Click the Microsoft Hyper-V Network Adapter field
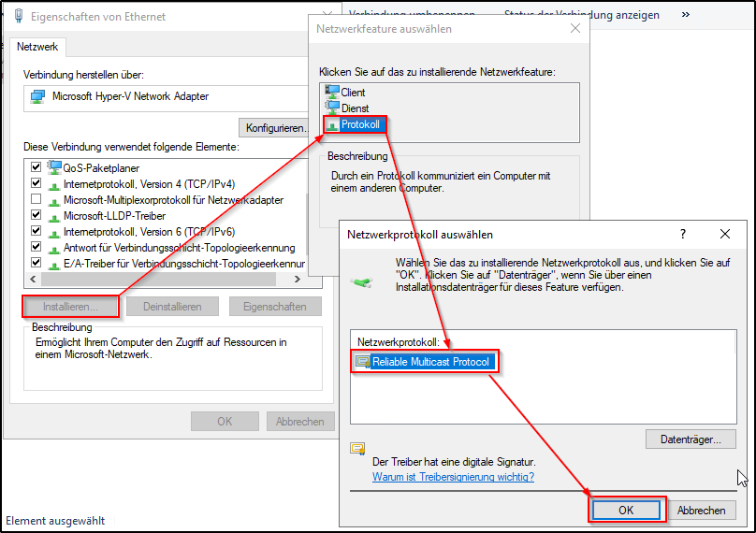Image resolution: width=756 pixels, height=533 pixels. point(167,98)
